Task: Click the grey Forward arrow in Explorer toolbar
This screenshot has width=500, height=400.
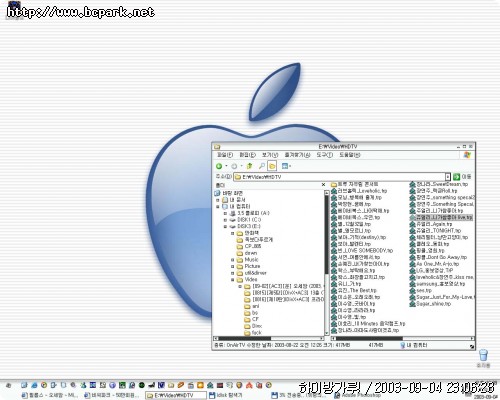Action: [x=234, y=166]
